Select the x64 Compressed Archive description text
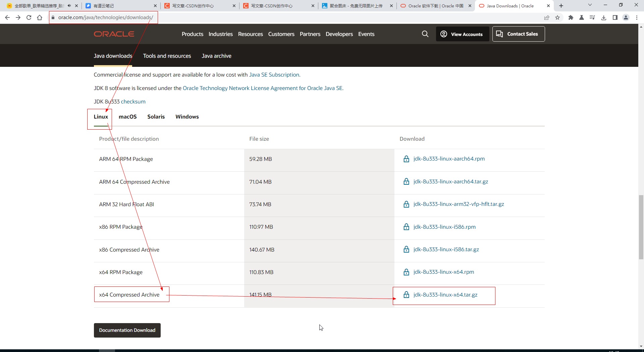This screenshot has width=644, height=352. [129, 295]
